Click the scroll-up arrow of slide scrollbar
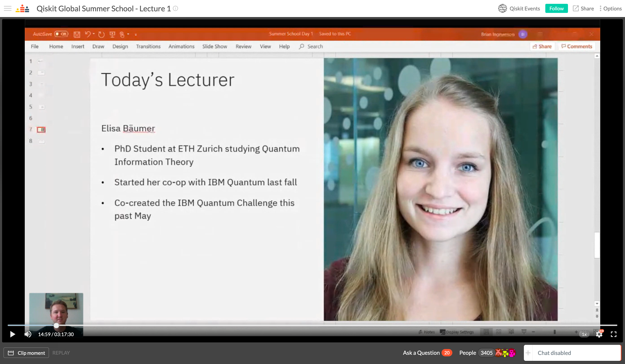Viewport: 625px width, 364px height. [597, 56]
